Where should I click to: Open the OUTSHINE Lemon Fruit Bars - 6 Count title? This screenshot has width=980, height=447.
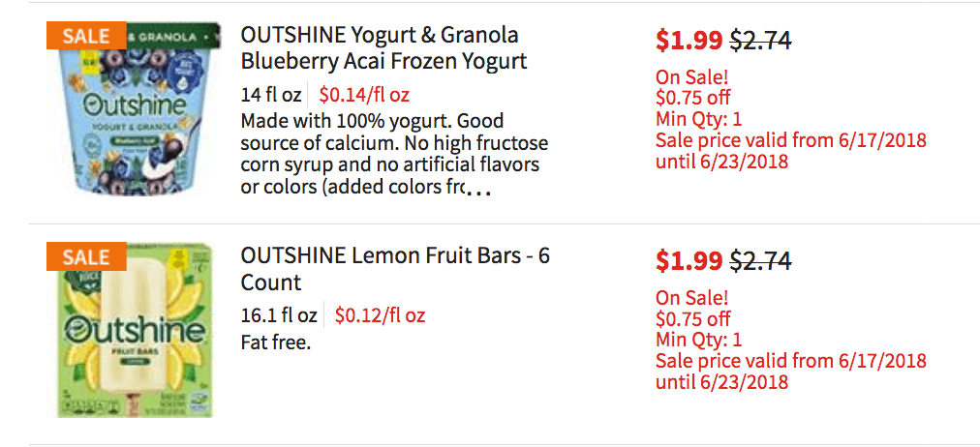point(395,269)
